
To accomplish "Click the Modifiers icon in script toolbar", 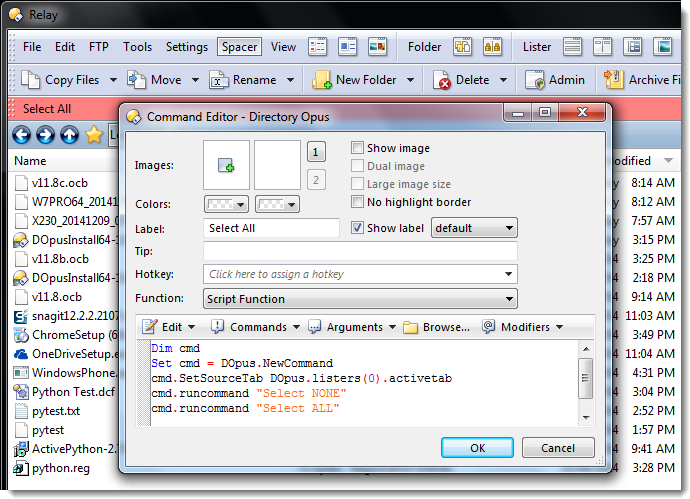I will [x=488, y=327].
